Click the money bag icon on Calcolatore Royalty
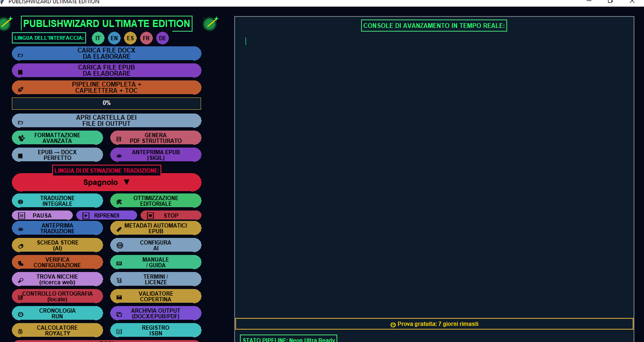This screenshot has height=342, width=644. point(20,332)
